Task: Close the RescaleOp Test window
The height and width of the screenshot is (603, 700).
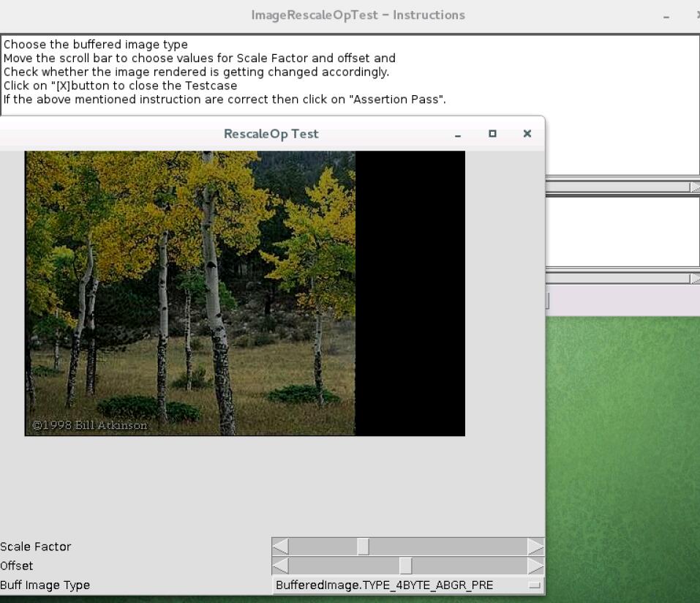Action: point(527,134)
